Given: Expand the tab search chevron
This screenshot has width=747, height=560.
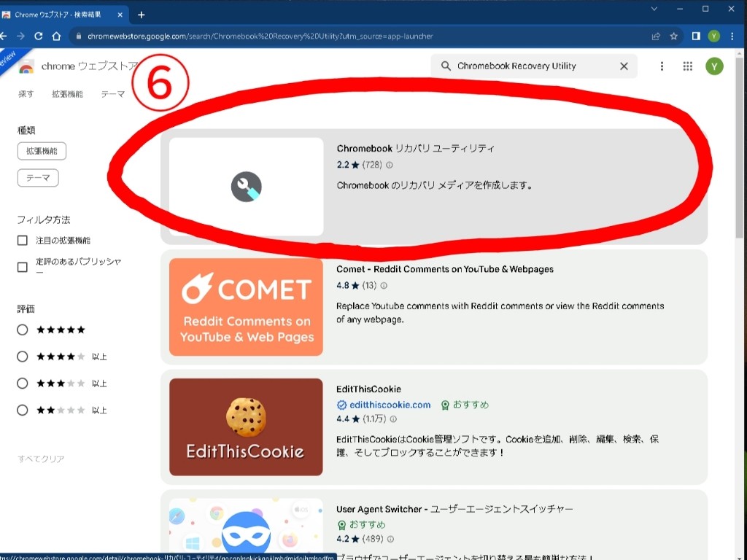Looking at the screenshot, I should pos(654,9).
